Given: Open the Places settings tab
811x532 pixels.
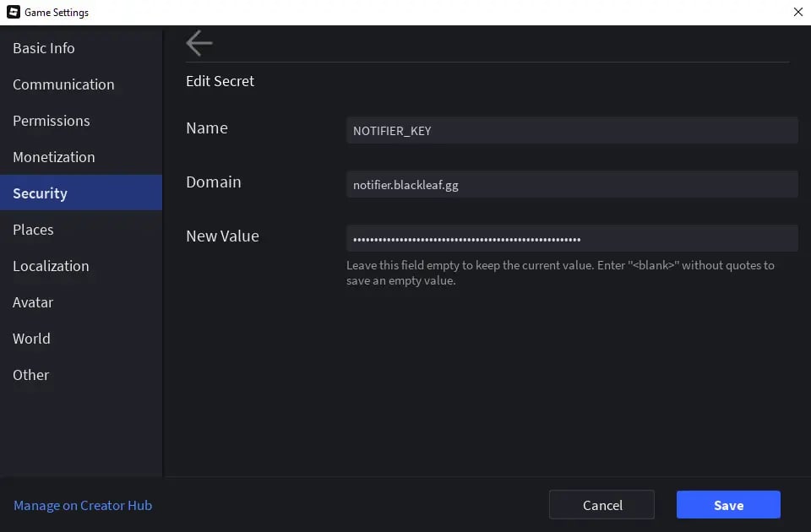Looking at the screenshot, I should 33,230.
